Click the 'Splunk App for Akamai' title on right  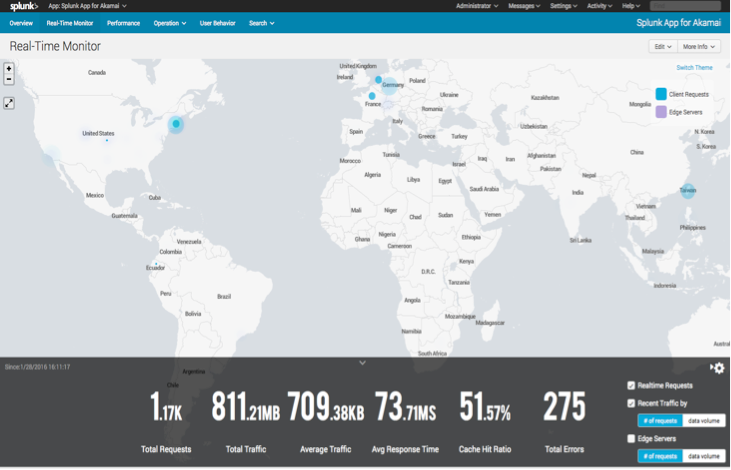(x=678, y=23)
